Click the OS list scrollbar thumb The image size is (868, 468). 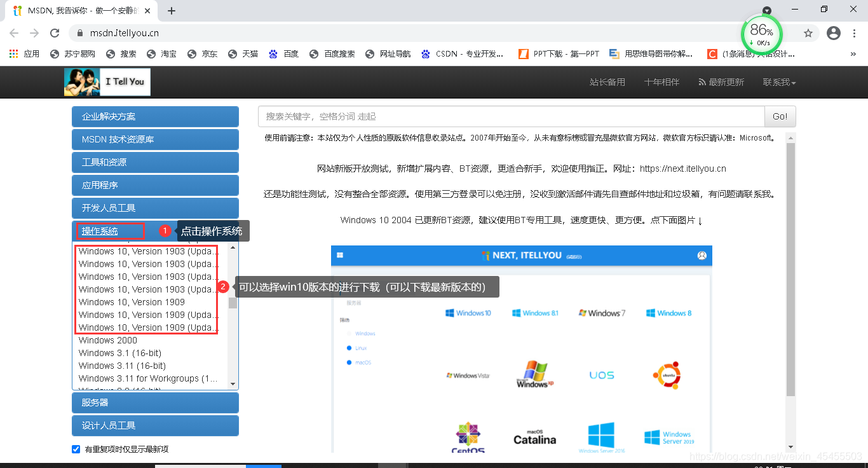(x=233, y=303)
